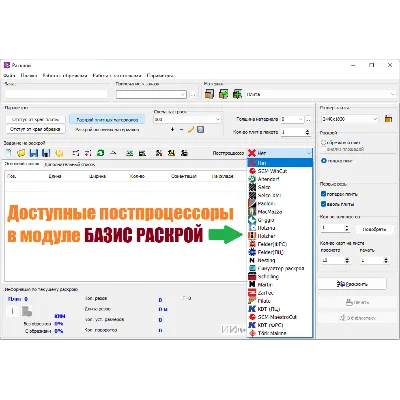400x400 pixels.
Task: Click the ellipsis button beside thickness dropdown
Action: (308, 119)
